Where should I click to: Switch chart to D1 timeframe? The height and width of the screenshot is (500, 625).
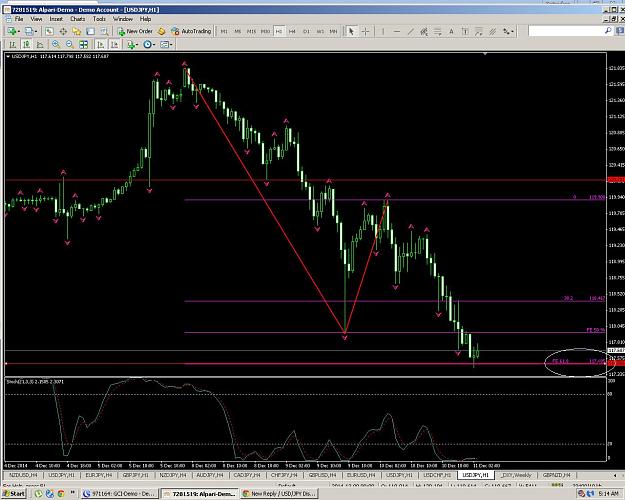click(x=306, y=31)
